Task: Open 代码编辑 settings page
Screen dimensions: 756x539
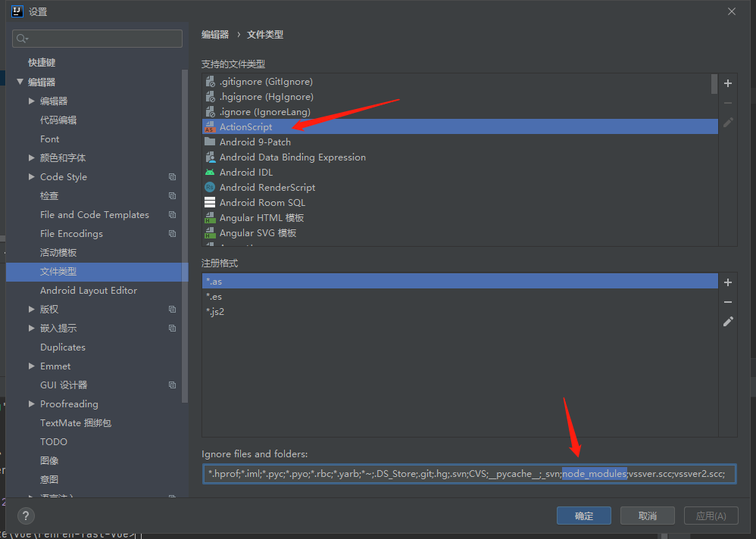Action: click(x=58, y=120)
